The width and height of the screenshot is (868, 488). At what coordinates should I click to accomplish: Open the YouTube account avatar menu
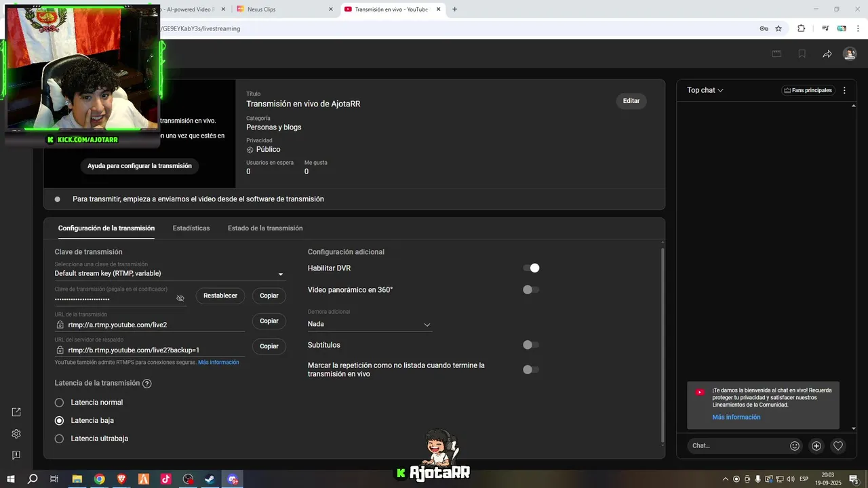850,54
